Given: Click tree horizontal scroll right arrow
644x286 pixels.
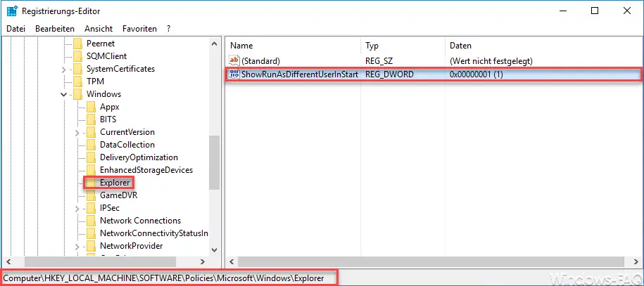Looking at the screenshot, I should click(x=203, y=261).
